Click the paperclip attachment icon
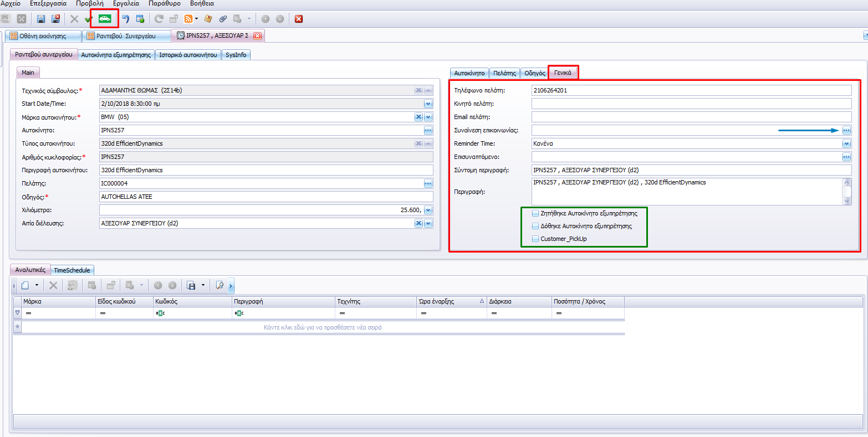 [x=223, y=19]
